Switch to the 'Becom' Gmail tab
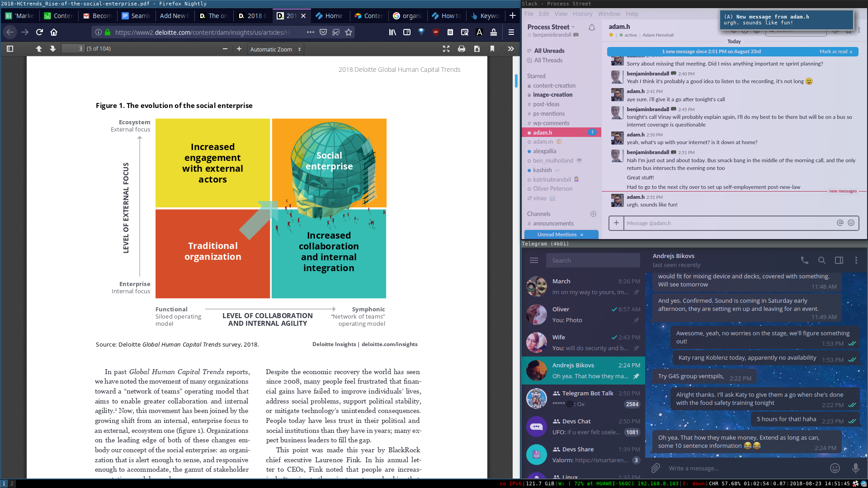 98,16
